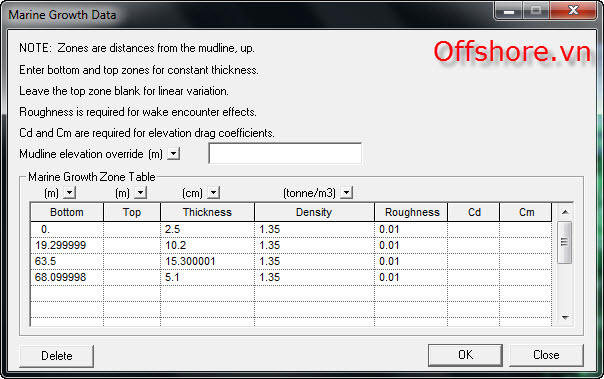Click the Roughness column header
Image resolution: width=604 pixels, height=379 pixels.
411,212
